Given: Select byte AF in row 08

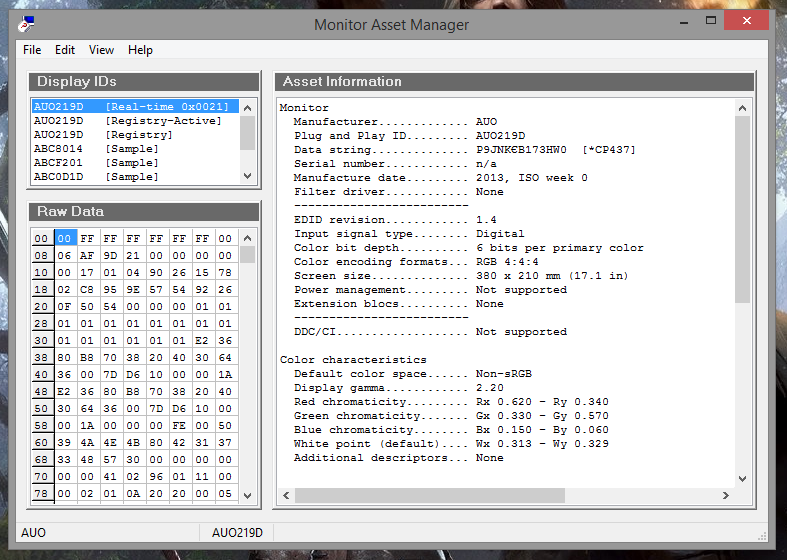Looking at the screenshot, I should pos(87,255).
